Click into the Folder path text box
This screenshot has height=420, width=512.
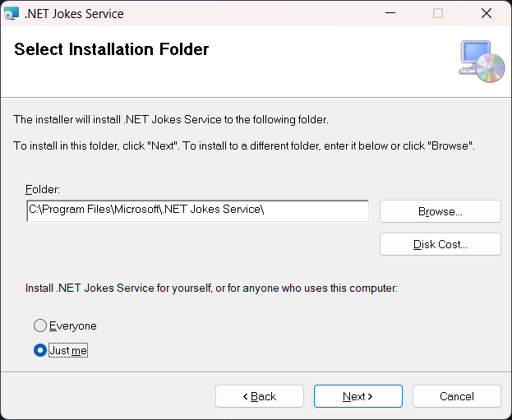(x=198, y=211)
